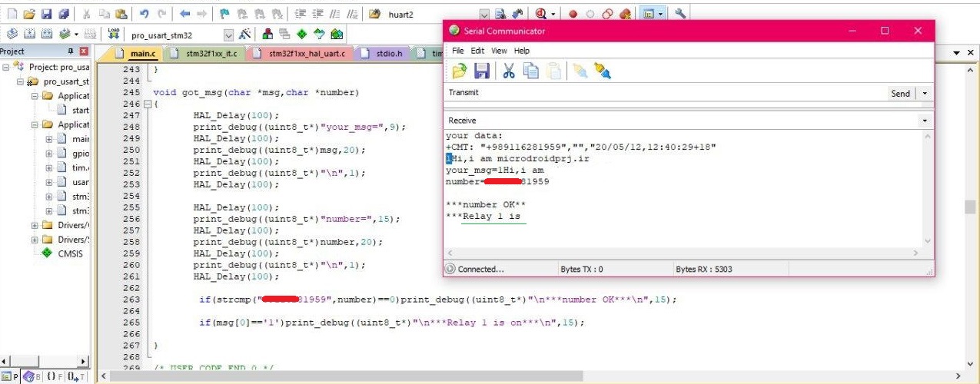Click the Undo arrow in the toolbar

coord(145,14)
